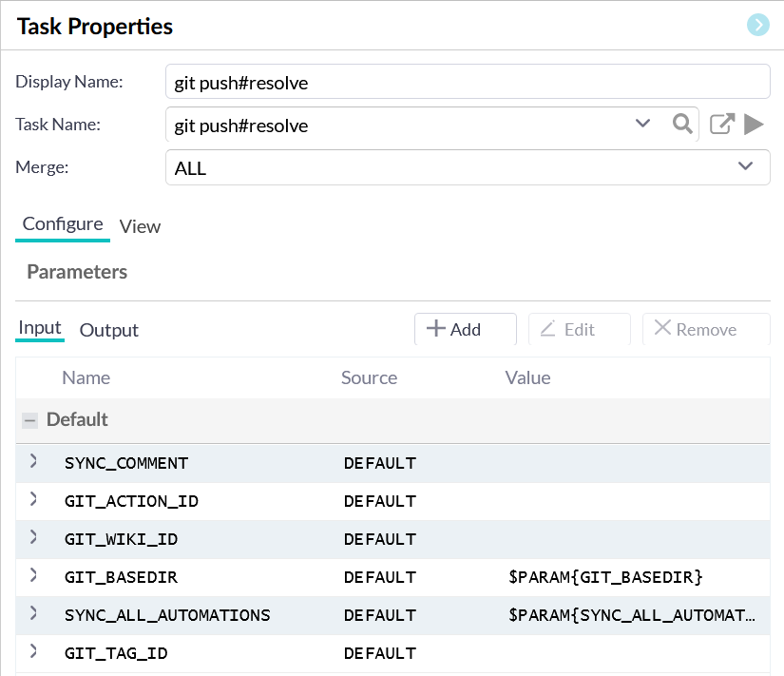Screen dimensions: 784x676
Task: Expand the GIT_WIKI_ID row chevron
Action: coord(33,538)
